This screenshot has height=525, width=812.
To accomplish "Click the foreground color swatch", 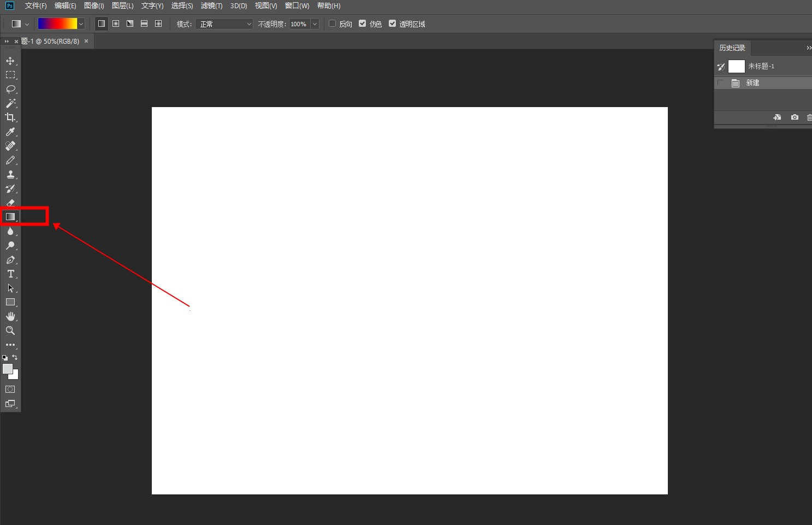I will 7,369.
